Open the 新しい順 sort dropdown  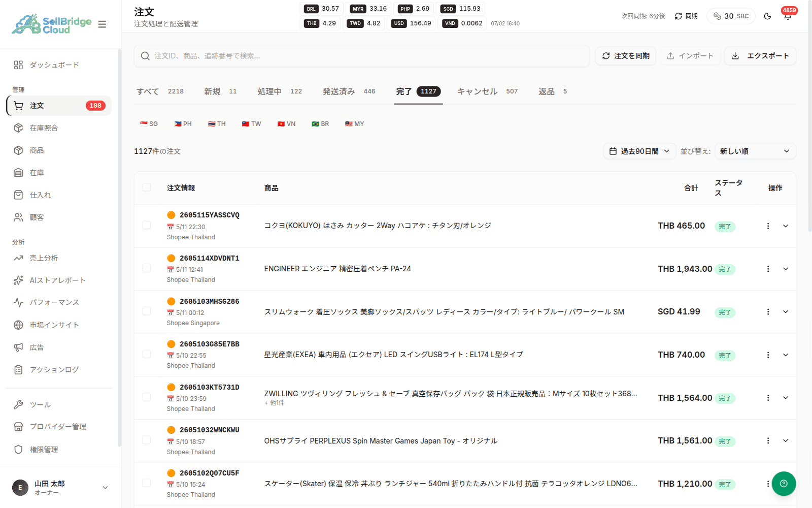pos(755,151)
